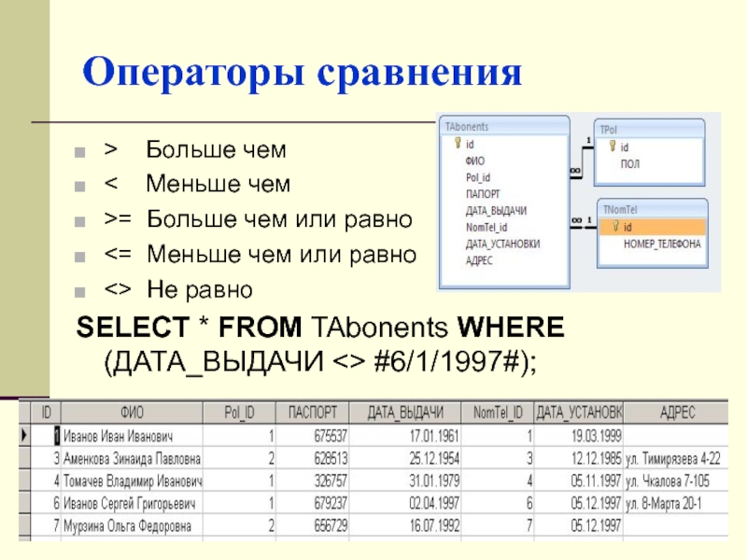
Task: Click the slide title 'Операторы сравнения'
Action: tap(302, 73)
